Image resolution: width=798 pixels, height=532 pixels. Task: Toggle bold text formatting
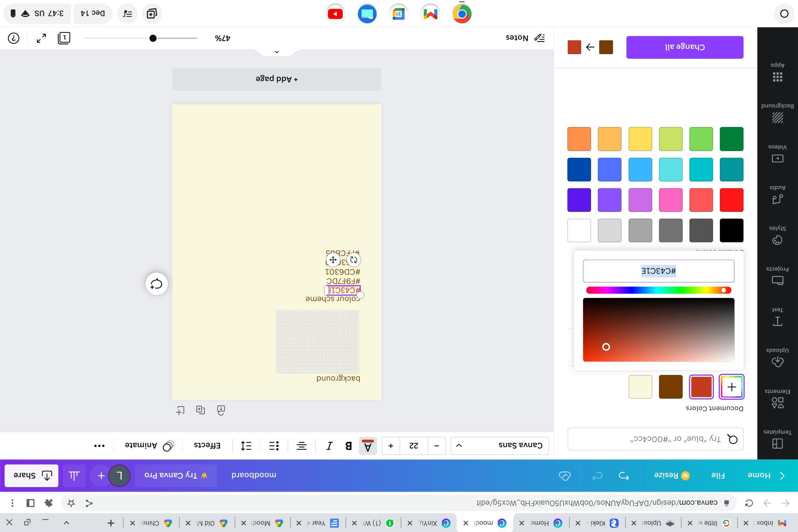click(348, 446)
